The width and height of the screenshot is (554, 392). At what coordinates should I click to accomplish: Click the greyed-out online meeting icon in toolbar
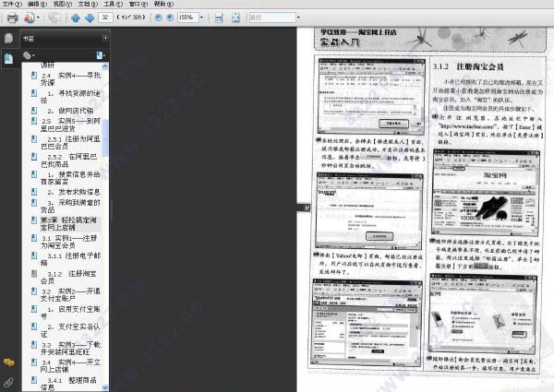tap(54, 18)
